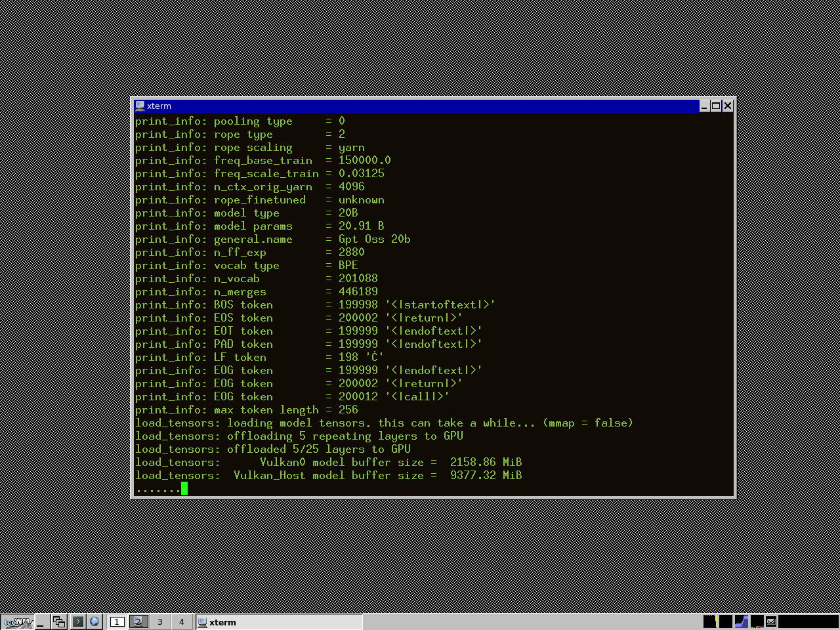This screenshot has height=630, width=840.
Task: Click the show desktop button in taskbar
Action: (41, 621)
